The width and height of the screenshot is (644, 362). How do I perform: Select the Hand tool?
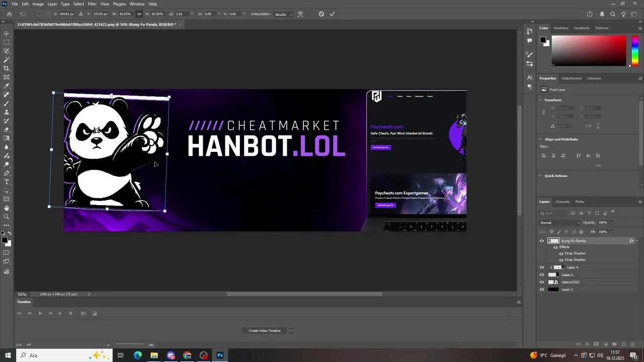[x=7, y=208]
